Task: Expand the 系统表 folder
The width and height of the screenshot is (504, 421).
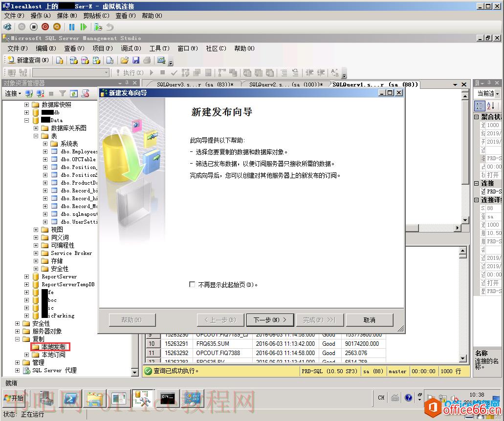Action: coord(45,144)
